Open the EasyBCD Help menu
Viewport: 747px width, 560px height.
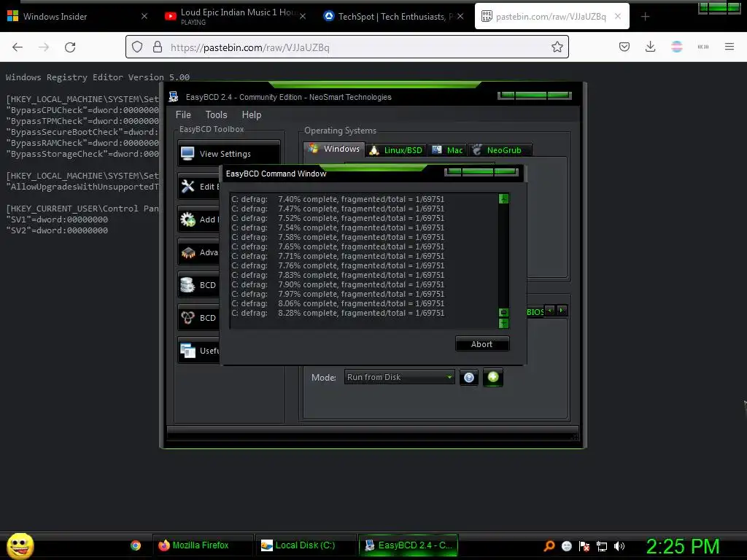(252, 114)
